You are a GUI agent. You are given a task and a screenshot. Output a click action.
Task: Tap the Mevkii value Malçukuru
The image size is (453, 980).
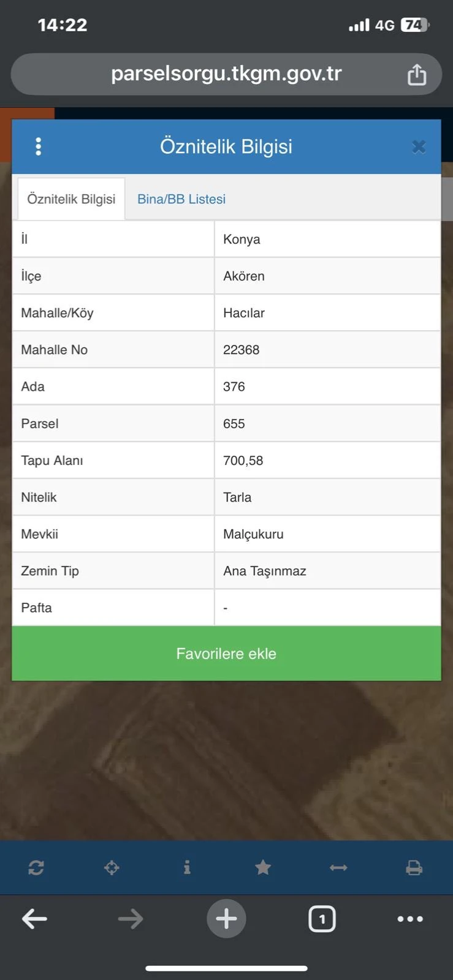tap(253, 534)
